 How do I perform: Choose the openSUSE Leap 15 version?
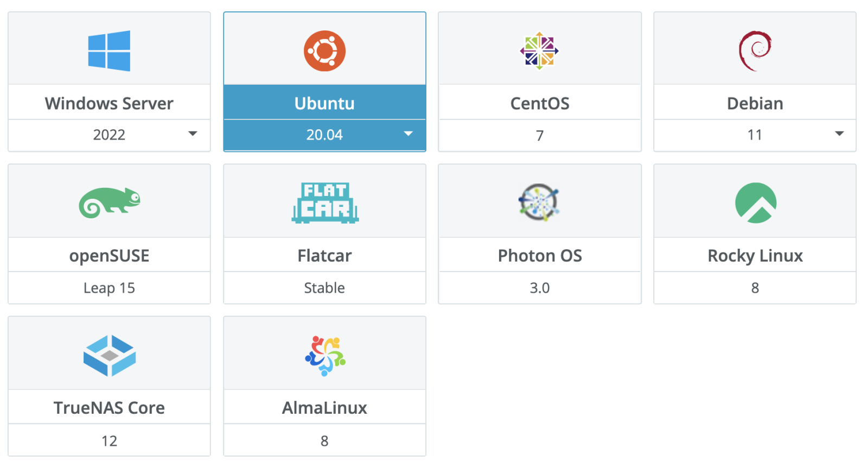coord(109,288)
